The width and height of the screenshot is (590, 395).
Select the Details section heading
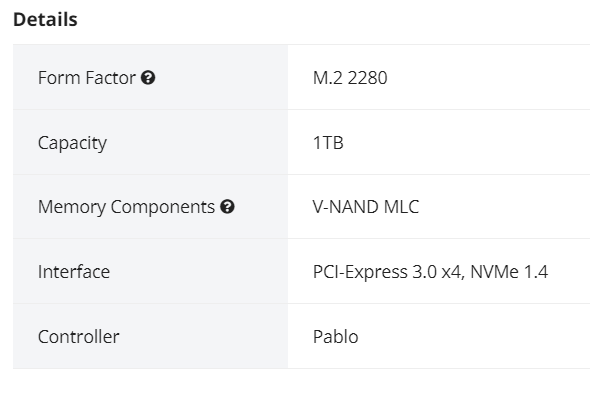pyautogui.click(x=45, y=20)
